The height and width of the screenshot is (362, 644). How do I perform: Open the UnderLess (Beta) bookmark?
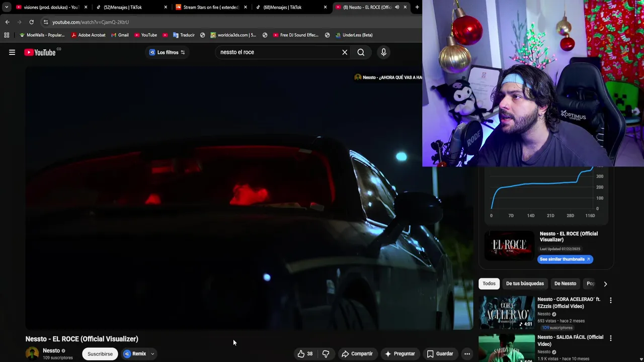(353, 35)
